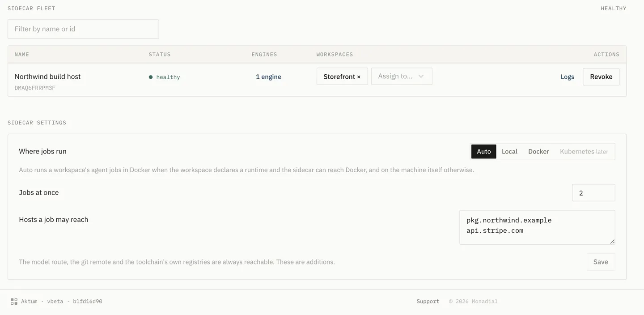
Task: Click the HEALTHY fleet status label
Action: coord(614,9)
